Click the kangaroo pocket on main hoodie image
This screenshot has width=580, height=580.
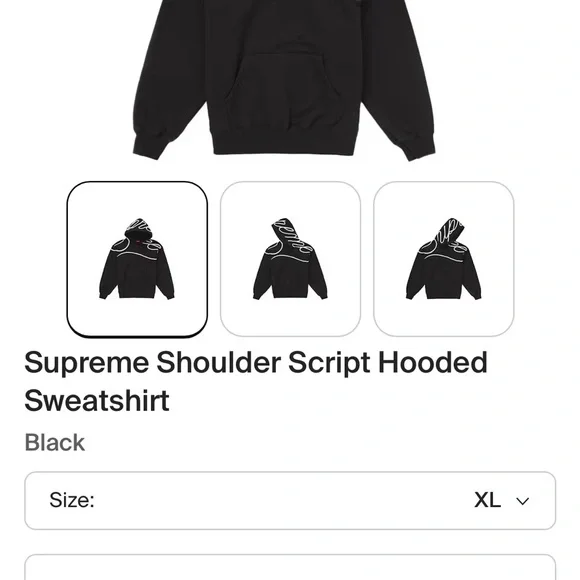pyautogui.click(x=284, y=91)
